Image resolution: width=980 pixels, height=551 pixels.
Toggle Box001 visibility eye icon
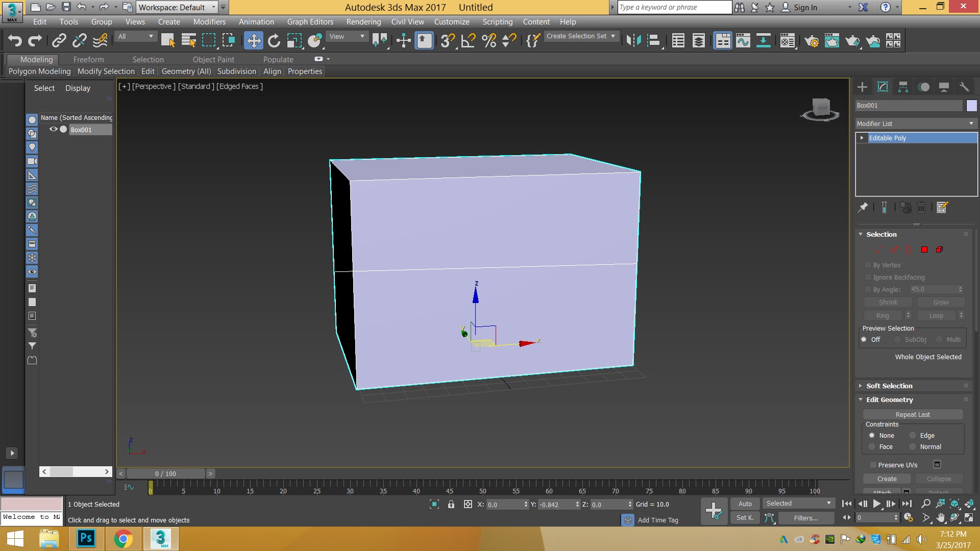pyautogui.click(x=53, y=130)
